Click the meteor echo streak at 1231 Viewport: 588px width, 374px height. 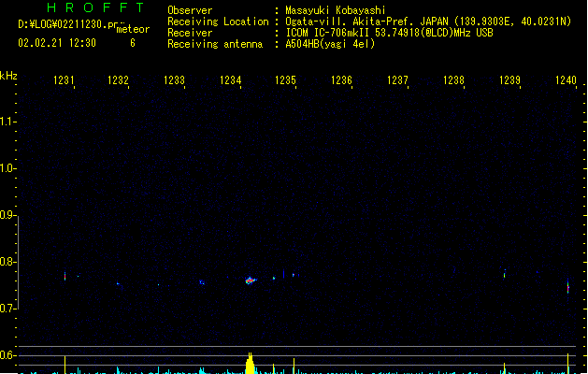pos(65,276)
